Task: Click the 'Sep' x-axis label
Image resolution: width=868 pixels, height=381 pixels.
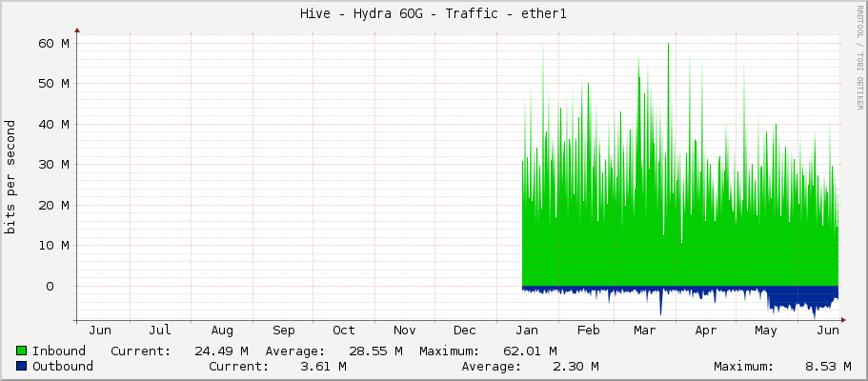Action: tap(283, 331)
